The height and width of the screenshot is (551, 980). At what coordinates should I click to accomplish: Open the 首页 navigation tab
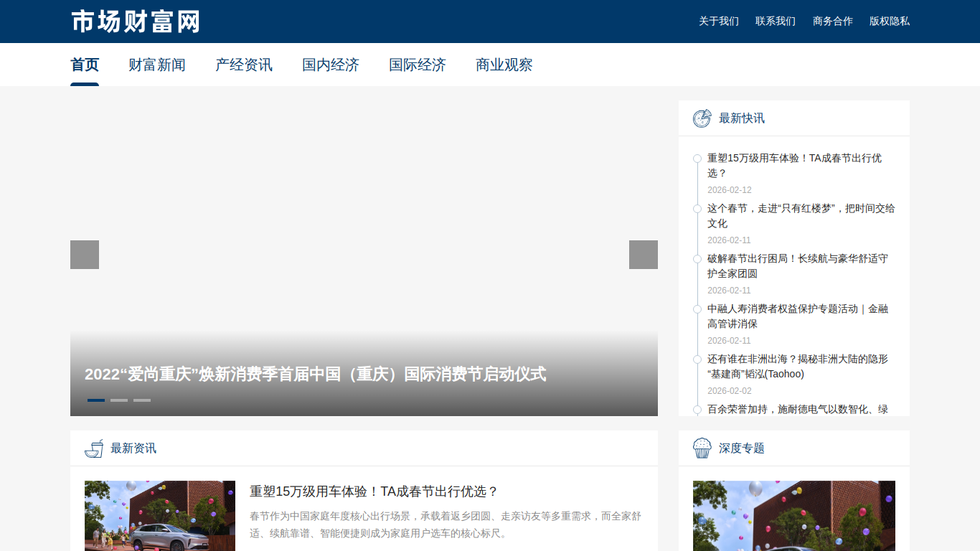click(85, 65)
